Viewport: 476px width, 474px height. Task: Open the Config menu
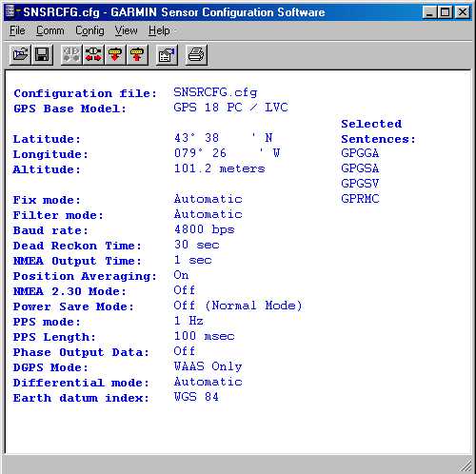(89, 30)
